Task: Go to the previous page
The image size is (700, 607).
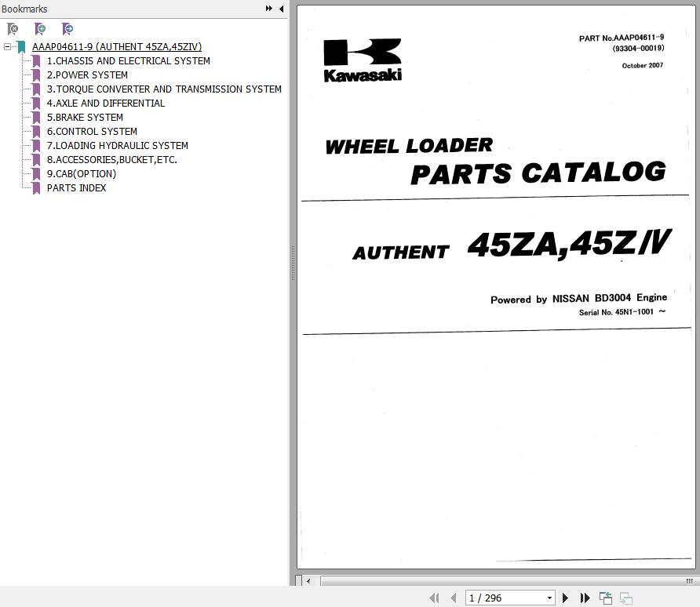Action: 454,598
